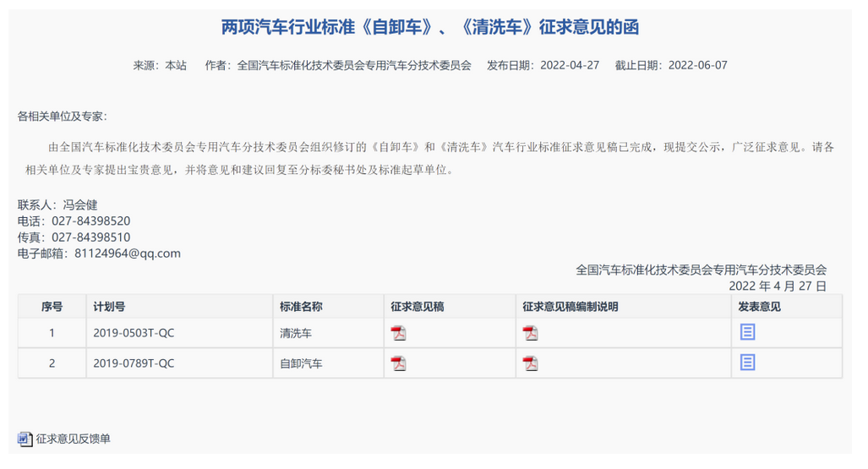Click the Word document icon beside 征求意见反馈单
868x469 pixels.
click(25, 439)
